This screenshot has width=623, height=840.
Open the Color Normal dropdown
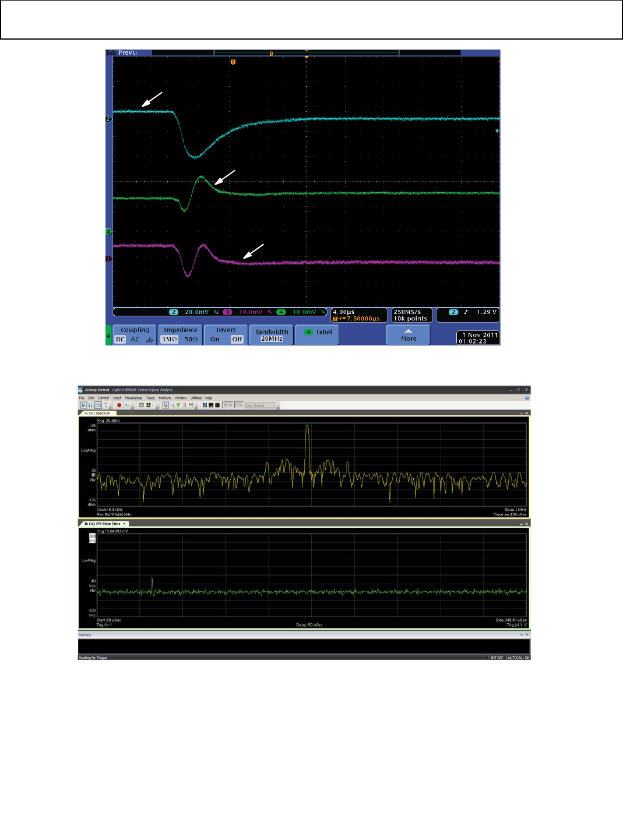[261, 405]
